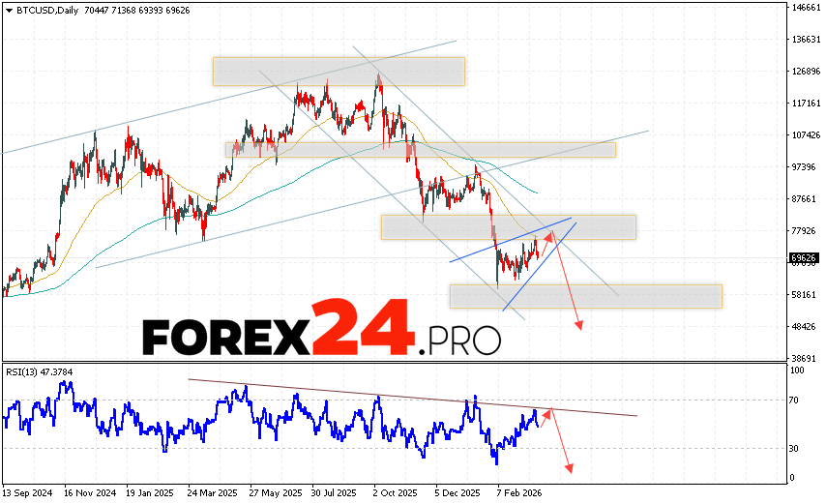826x504 pixels.
Task: Click the 13 Sep 2024 date label
Action: [x=26, y=490]
